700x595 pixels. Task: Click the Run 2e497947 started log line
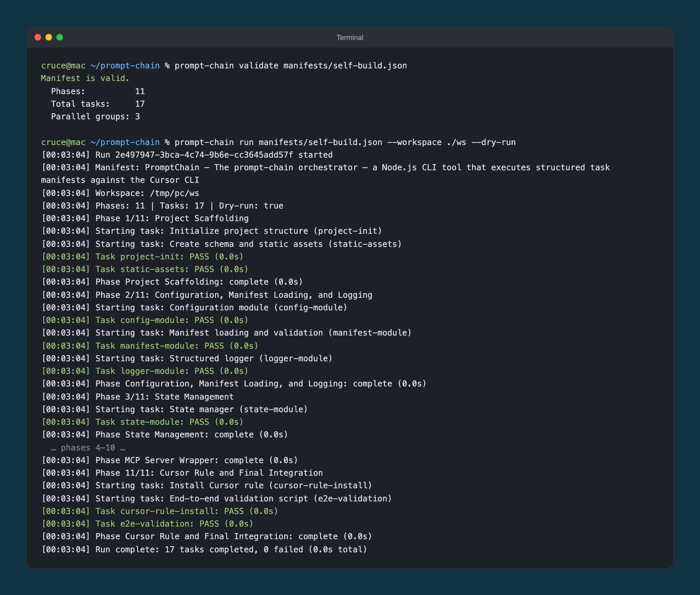(x=187, y=155)
